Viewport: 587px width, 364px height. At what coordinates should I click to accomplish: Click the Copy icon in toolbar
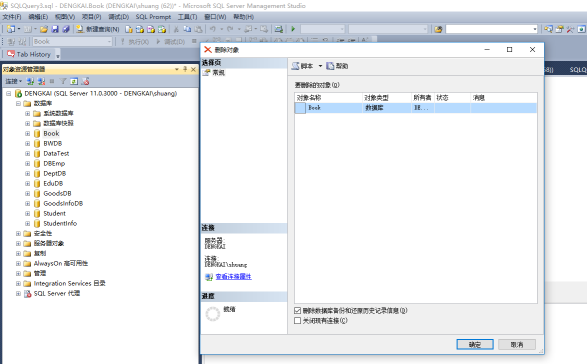pos(187,29)
